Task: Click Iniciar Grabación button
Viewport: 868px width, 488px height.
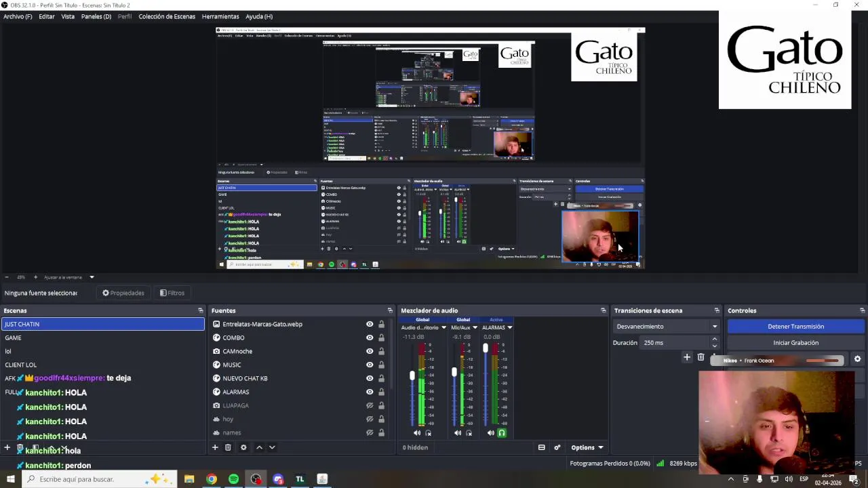Action: point(795,343)
